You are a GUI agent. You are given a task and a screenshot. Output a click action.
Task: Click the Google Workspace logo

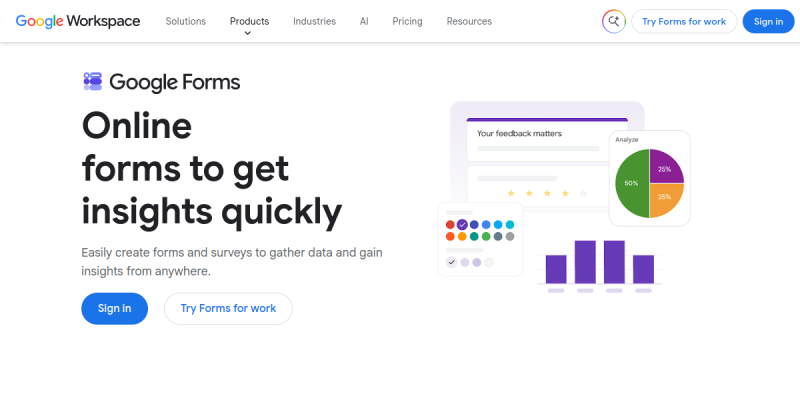(x=78, y=21)
